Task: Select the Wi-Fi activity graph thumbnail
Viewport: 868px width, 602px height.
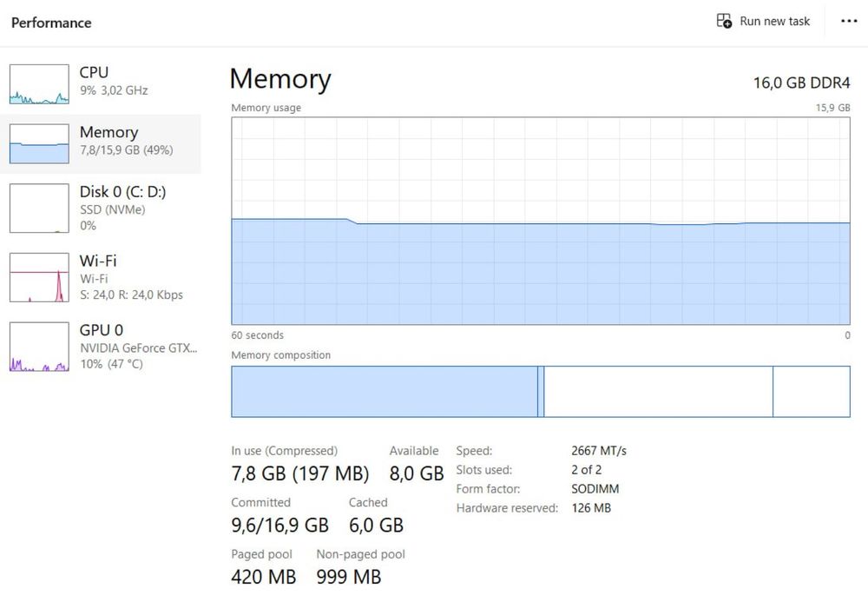Action: pyautogui.click(x=39, y=277)
